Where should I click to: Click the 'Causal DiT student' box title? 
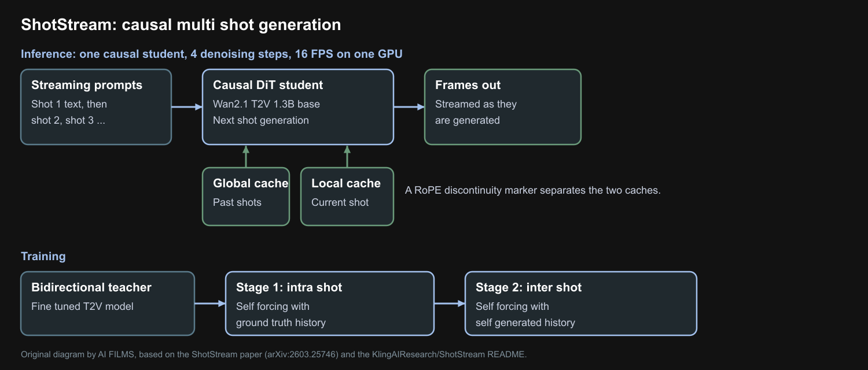point(268,85)
